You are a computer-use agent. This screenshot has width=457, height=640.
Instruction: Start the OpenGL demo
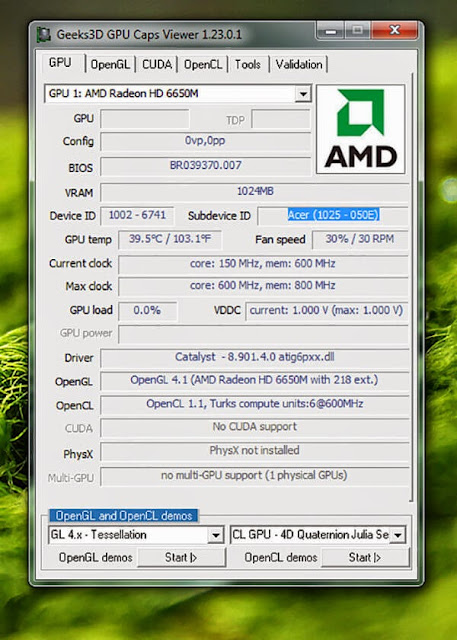tap(181, 558)
